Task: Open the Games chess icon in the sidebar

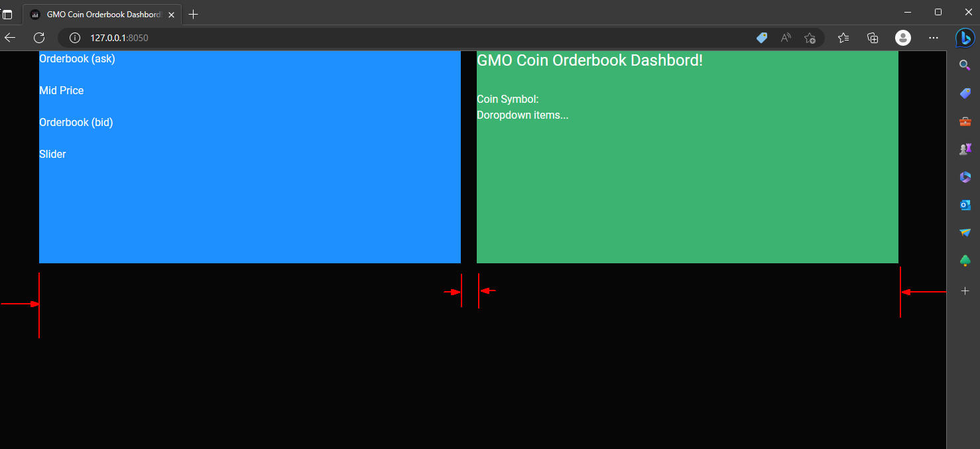Action: click(965, 149)
